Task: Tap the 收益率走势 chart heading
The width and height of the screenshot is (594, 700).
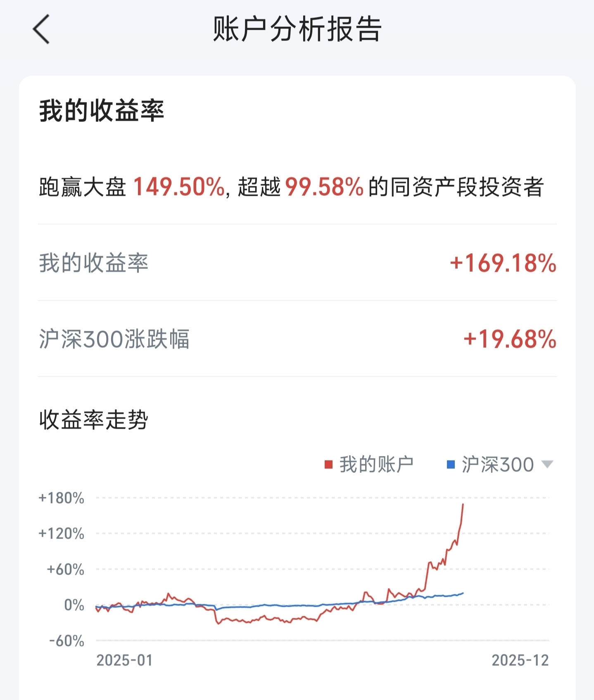Action: coord(93,420)
